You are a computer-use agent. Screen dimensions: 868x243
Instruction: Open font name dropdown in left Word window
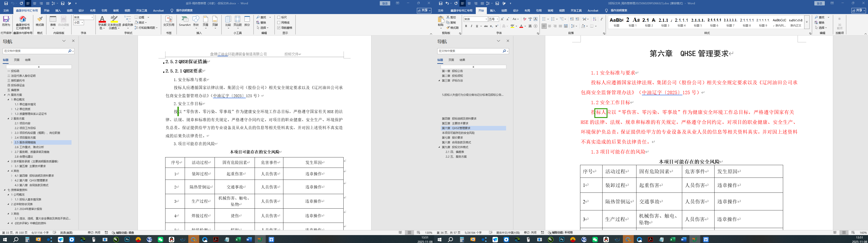(92, 17)
